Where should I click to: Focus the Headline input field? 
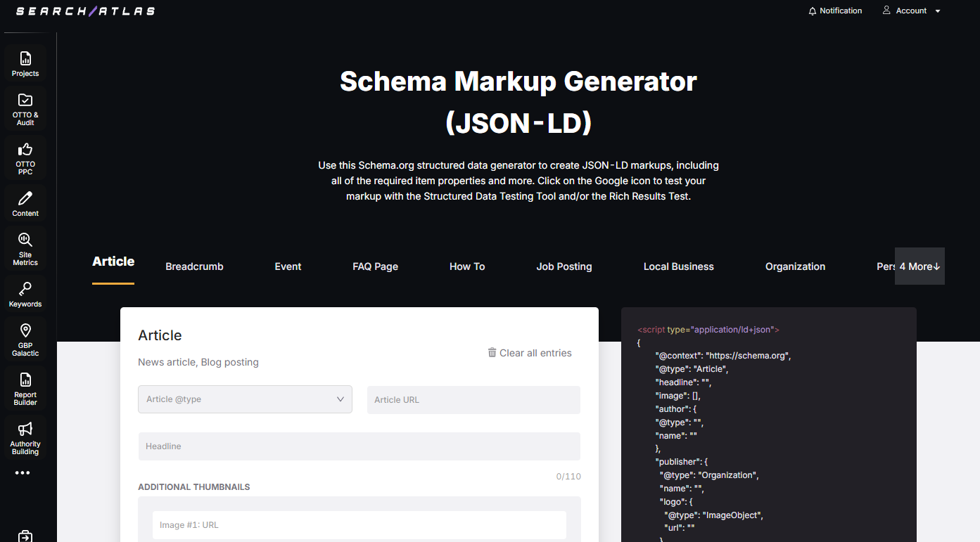(x=359, y=446)
